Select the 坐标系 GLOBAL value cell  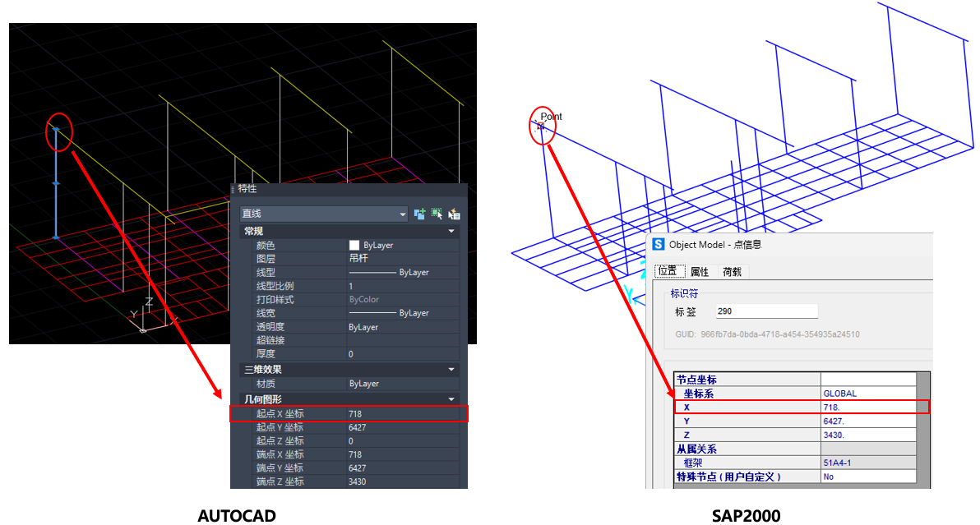coord(867,394)
